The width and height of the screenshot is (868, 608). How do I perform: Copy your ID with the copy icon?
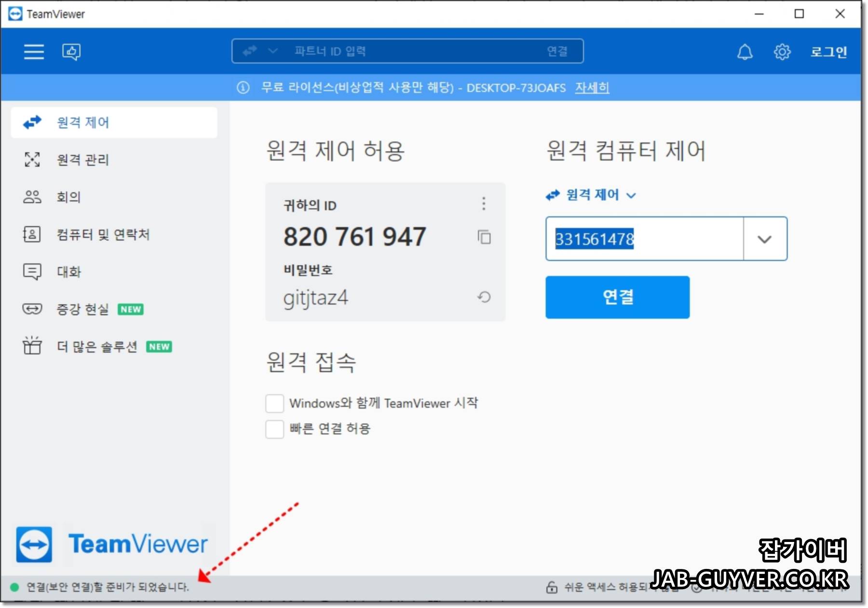(484, 237)
